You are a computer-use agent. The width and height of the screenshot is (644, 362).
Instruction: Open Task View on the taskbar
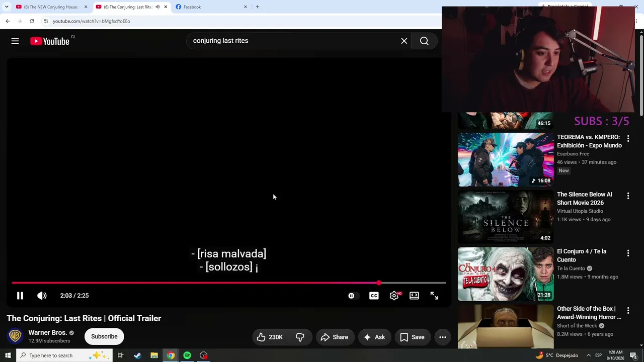121,355
